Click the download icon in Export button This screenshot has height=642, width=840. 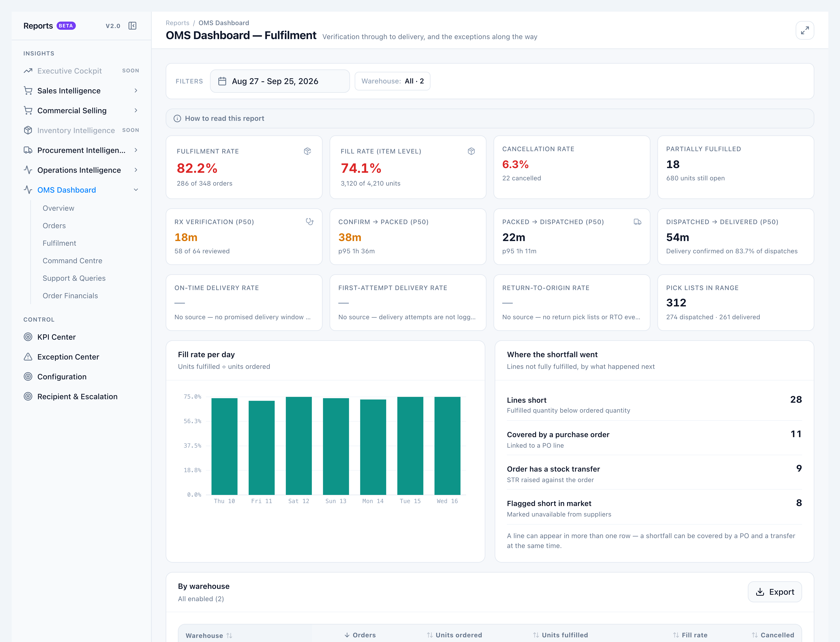(760, 592)
